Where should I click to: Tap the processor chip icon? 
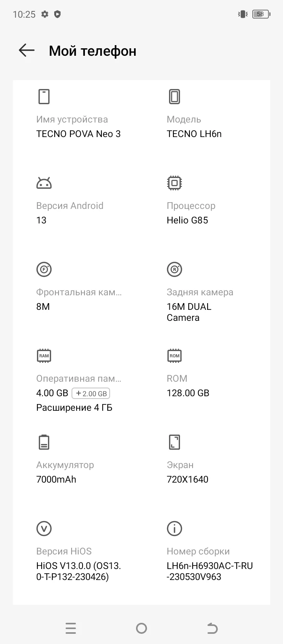coord(175,183)
